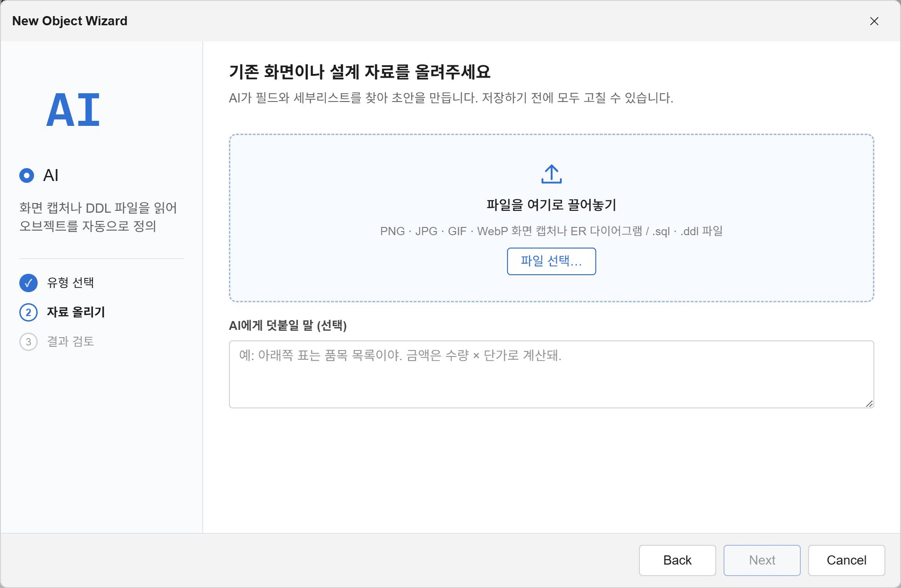Click the AI에게 덧붙일 말 (선택) label
Viewport: 901px width, 588px height.
pyautogui.click(x=288, y=326)
